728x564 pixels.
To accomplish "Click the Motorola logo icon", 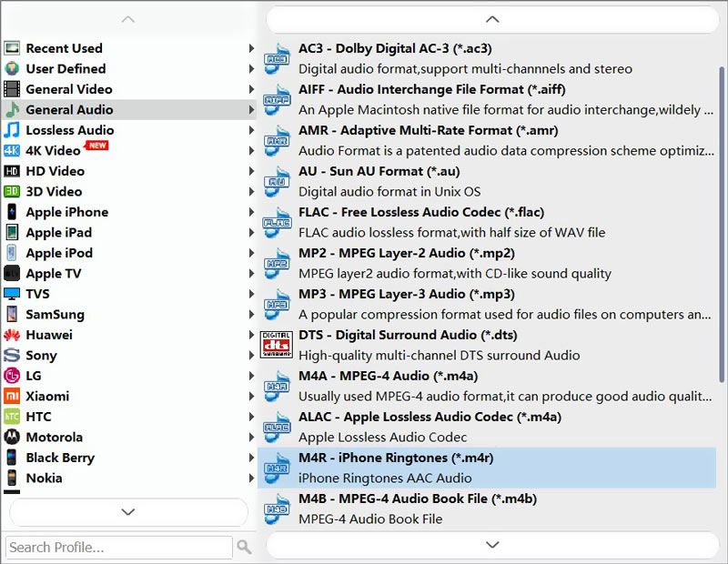I will click(x=12, y=437).
